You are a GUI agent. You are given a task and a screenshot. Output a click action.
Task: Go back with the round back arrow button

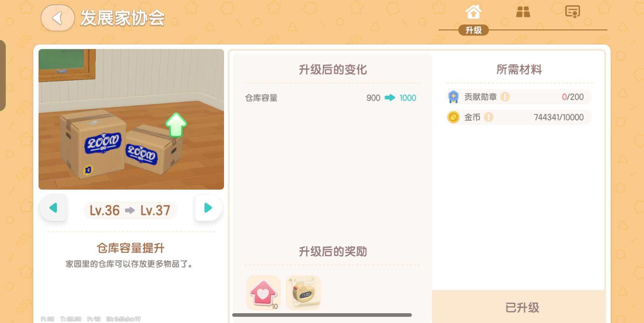click(x=58, y=18)
